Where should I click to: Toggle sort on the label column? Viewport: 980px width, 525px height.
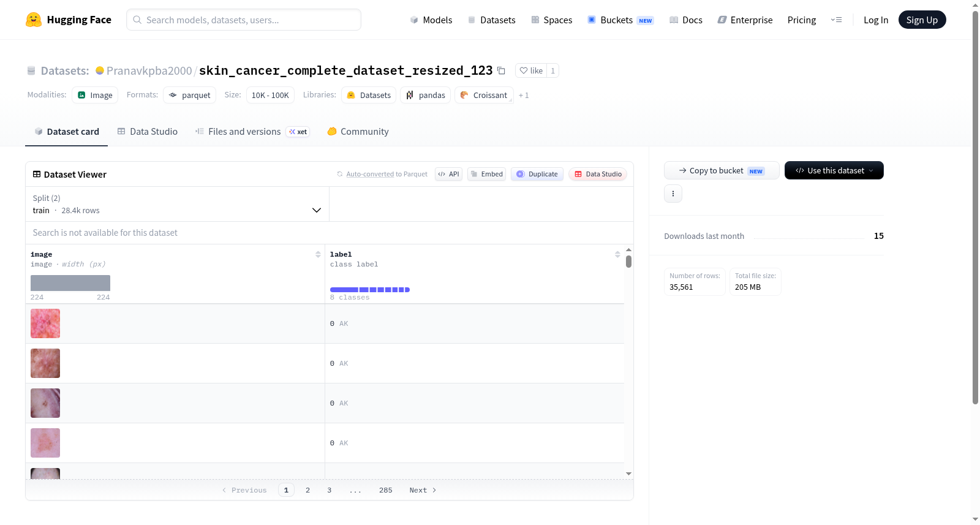(x=617, y=254)
